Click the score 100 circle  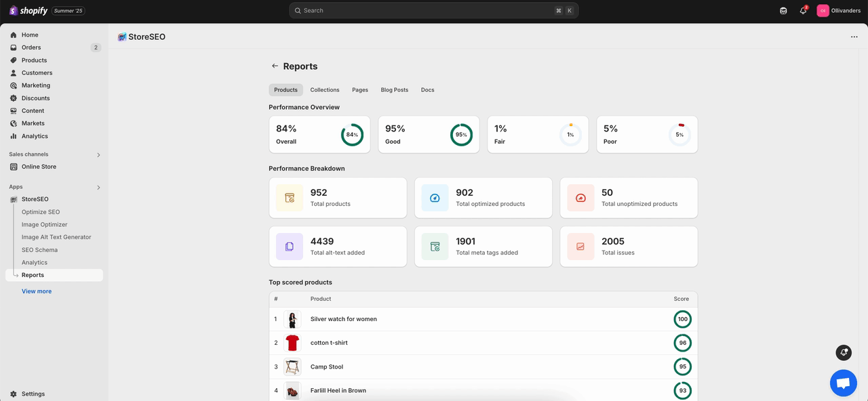pos(682,319)
